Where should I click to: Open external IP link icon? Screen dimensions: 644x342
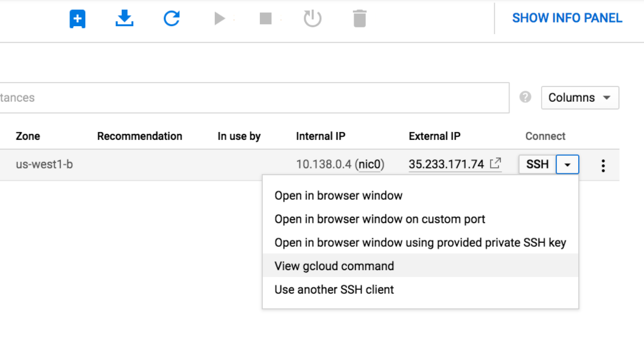pos(496,164)
